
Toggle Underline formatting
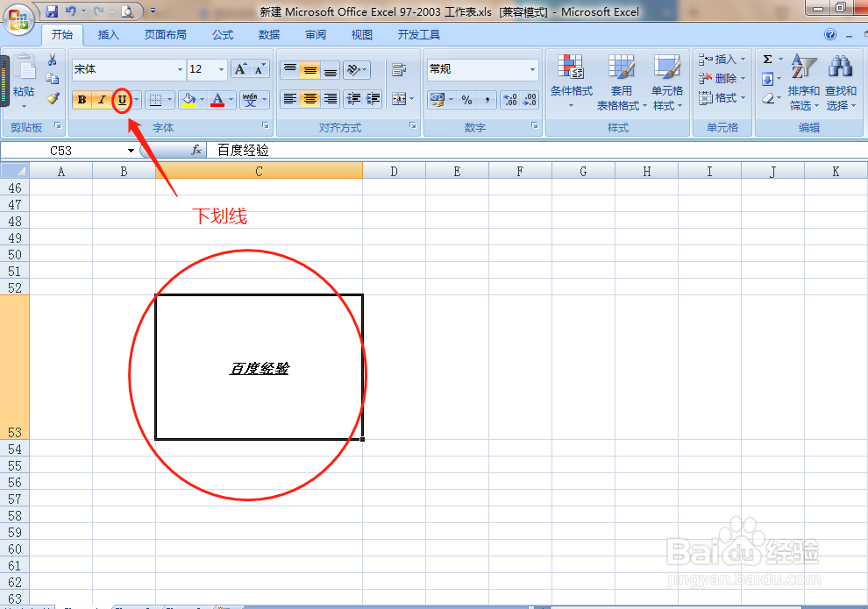pyautogui.click(x=122, y=100)
